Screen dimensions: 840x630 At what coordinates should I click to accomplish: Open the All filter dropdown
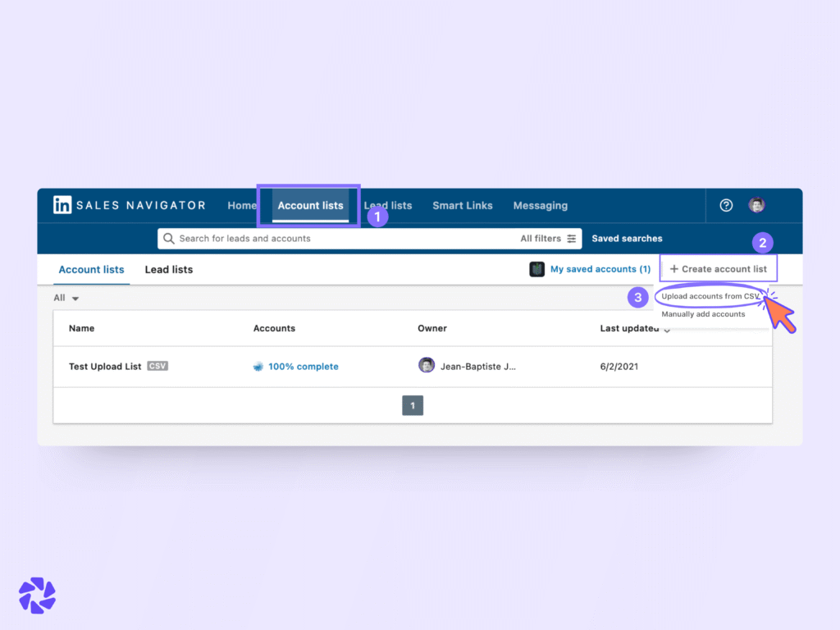point(64,298)
